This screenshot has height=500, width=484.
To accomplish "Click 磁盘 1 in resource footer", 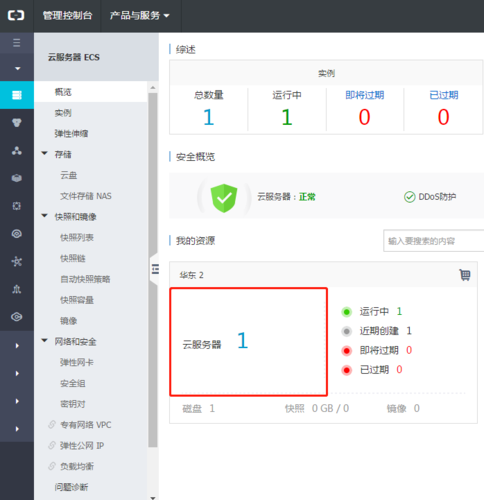I will 198,408.
